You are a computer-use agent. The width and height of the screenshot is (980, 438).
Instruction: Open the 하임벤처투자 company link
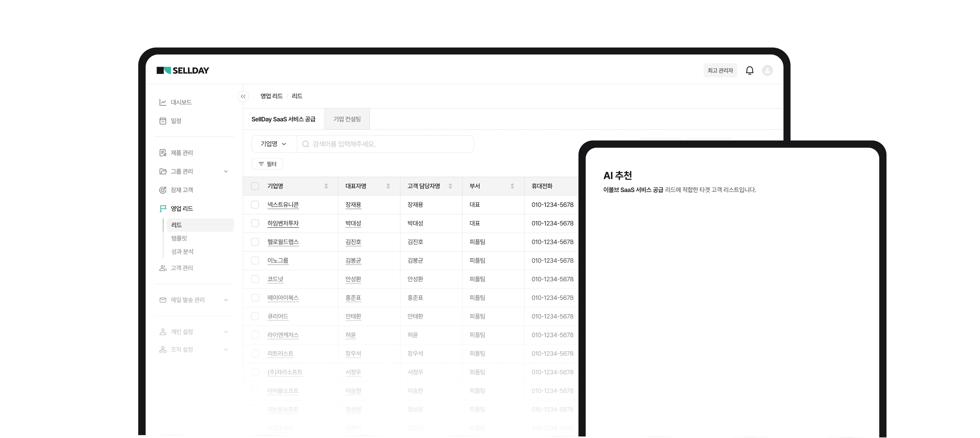[283, 224]
